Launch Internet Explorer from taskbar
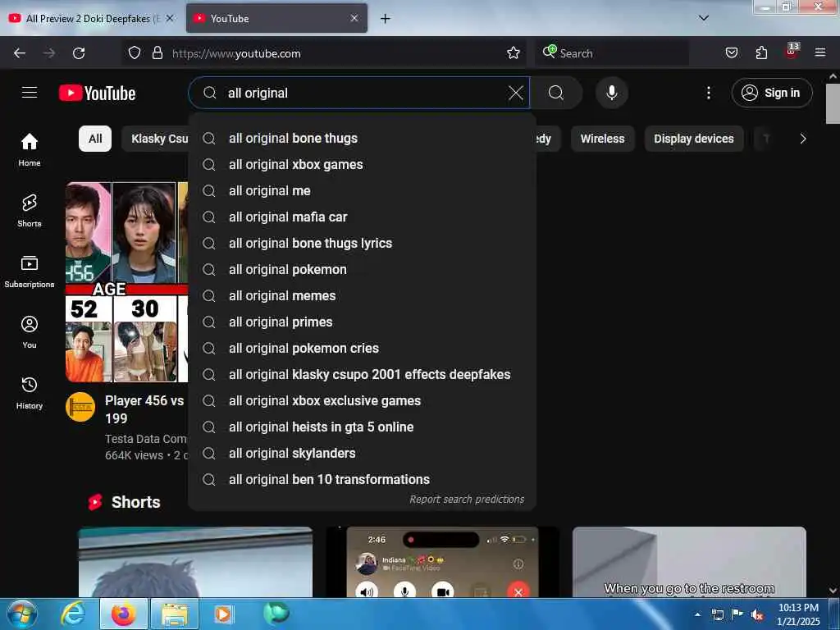840x630 pixels. point(72,614)
